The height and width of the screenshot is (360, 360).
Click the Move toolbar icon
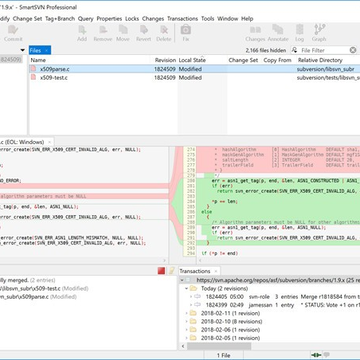[123, 30]
